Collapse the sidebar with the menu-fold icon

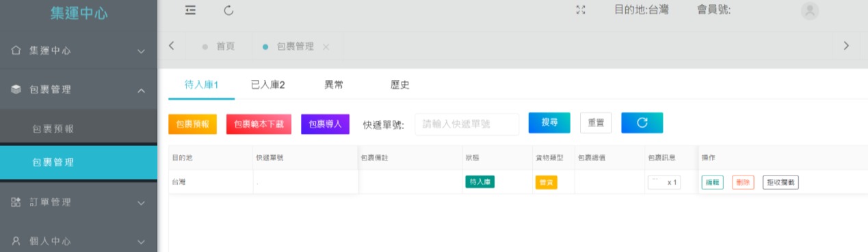pos(190,10)
